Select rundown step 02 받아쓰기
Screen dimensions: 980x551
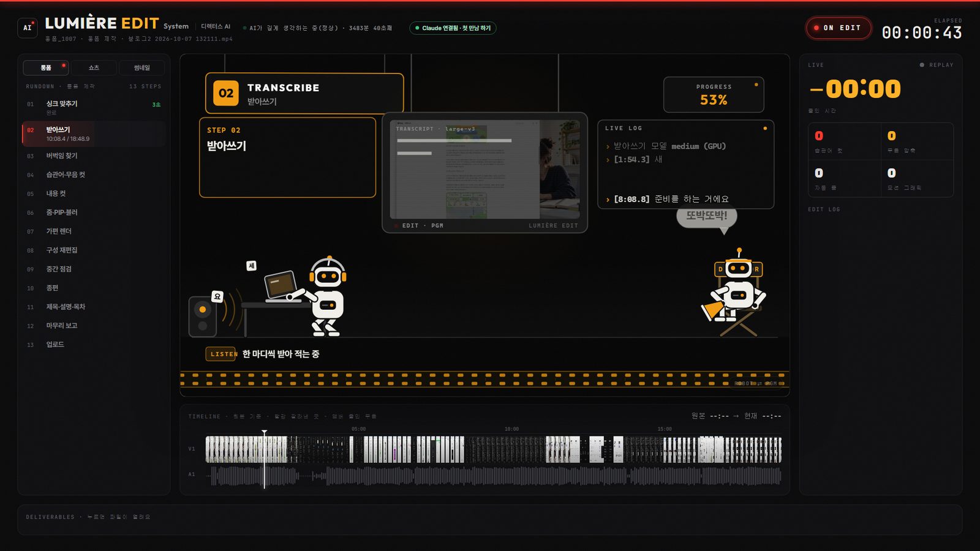[x=93, y=133]
